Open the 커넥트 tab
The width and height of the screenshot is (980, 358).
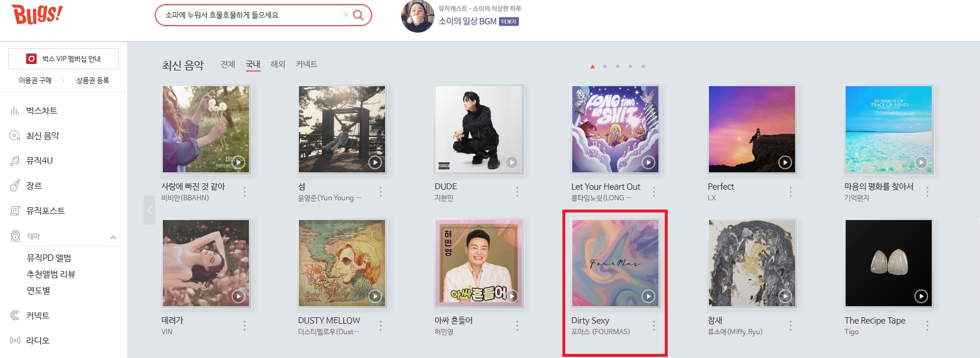pyautogui.click(x=307, y=64)
